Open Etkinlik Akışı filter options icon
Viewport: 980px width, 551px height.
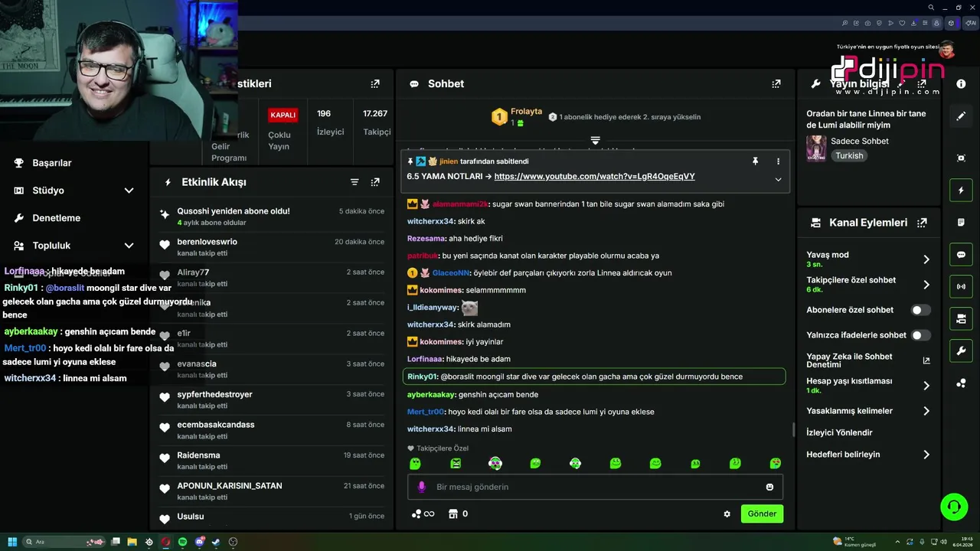(x=354, y=182)
